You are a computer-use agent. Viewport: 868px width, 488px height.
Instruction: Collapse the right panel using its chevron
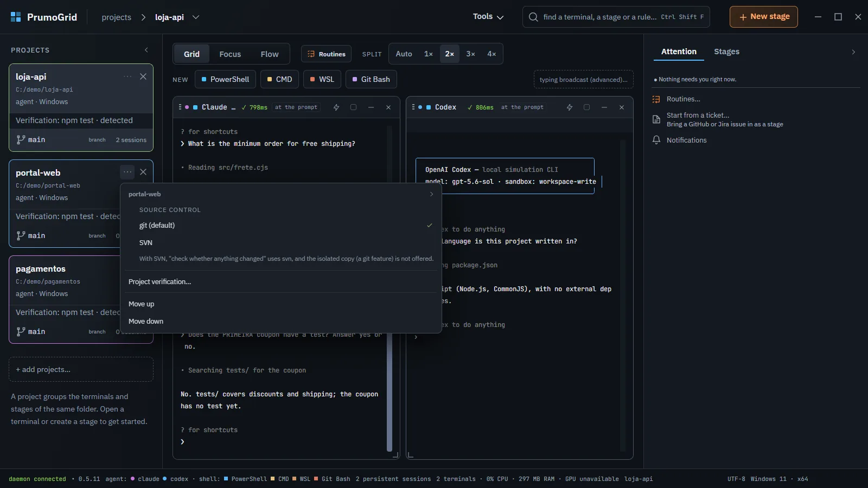pos(853,52)
